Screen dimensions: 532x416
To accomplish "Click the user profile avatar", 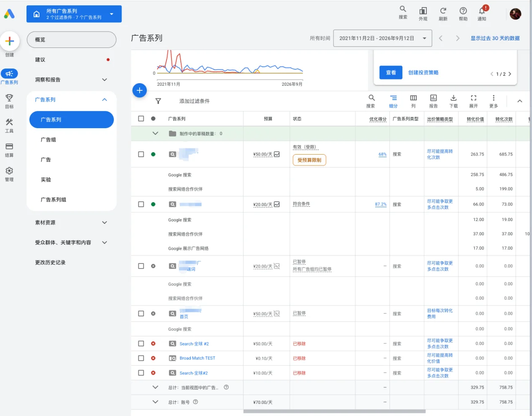I will [515, 14].
